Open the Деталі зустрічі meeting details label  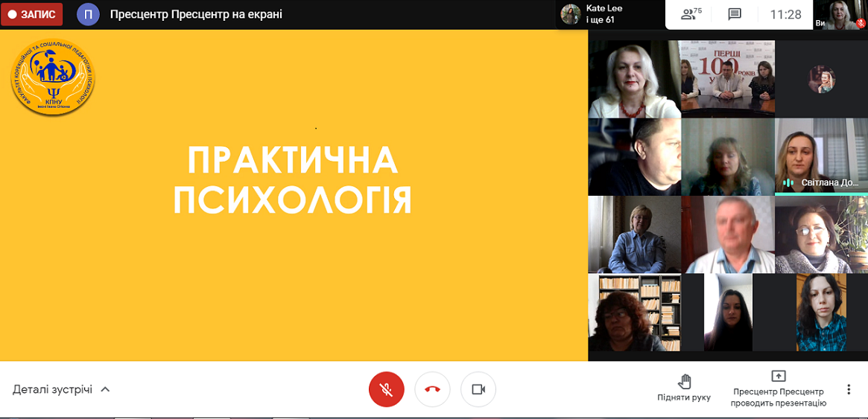click(52, 389)
